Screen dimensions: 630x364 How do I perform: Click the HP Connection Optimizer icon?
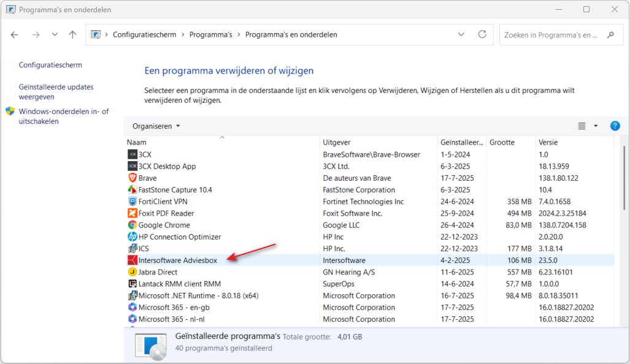pyautogui.click(x=132, y=237)
